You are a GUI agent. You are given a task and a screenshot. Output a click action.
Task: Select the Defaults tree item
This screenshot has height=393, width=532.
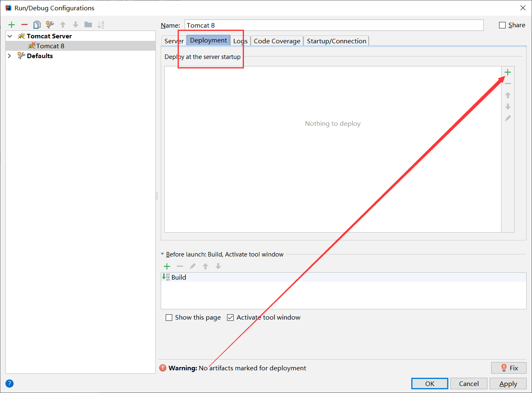pyautogui.click(x=81, y=56)
